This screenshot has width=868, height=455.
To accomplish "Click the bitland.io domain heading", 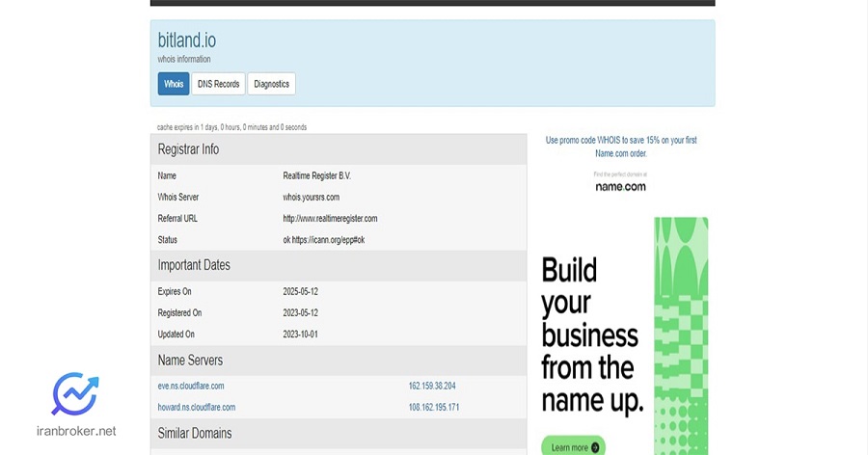I will (187, 40).
